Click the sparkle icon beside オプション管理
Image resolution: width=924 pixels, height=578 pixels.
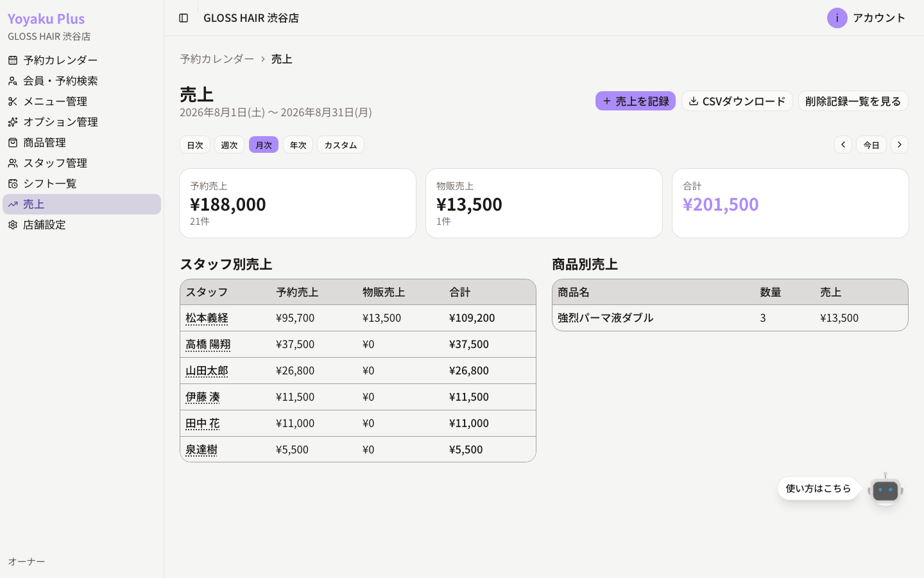[x=13, y=122]
